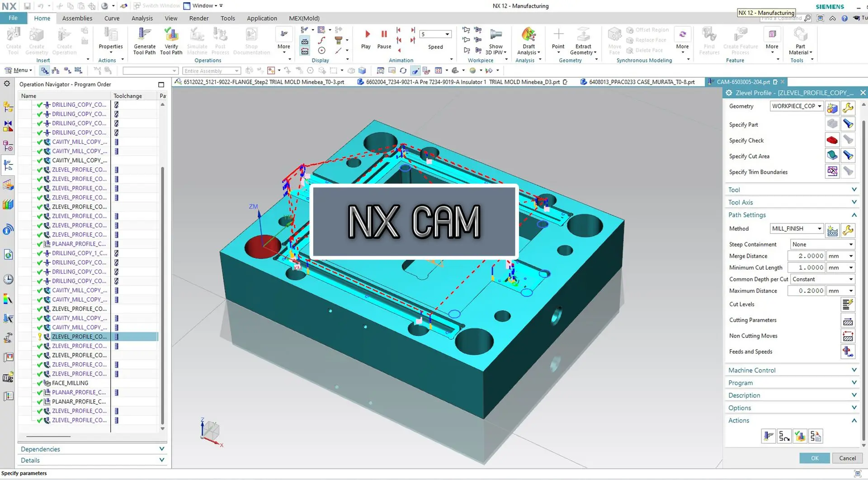Open the Entire Assembly selection scope dropdown
Image resolution: width=868 pixels, height=480 pixels.
pyautogui.click(x=211, y=71)
